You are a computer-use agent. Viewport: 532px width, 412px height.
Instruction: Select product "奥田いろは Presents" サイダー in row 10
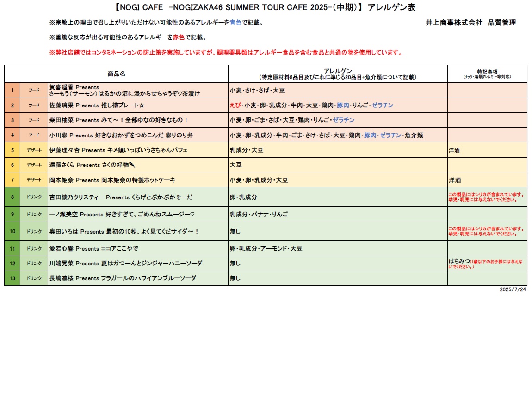[x=138, y=231]
